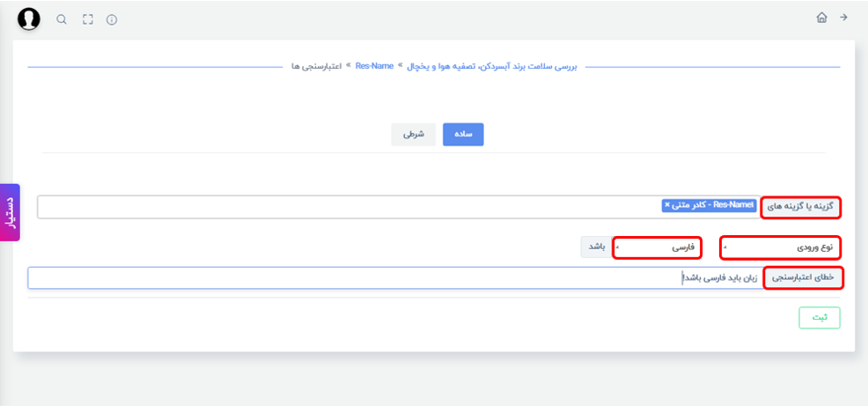Image resolution: width=868 pixels, height=406 pixels.
Task: Click the باشد label button
Action: (x=596, y=247)
